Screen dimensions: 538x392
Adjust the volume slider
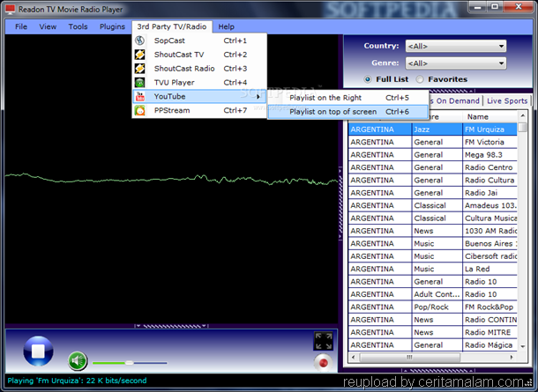pos(130,363)
